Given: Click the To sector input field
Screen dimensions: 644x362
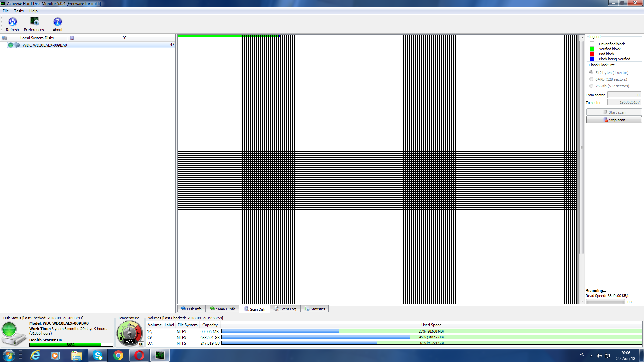Looking at the screenshot, I should point(624,102).
